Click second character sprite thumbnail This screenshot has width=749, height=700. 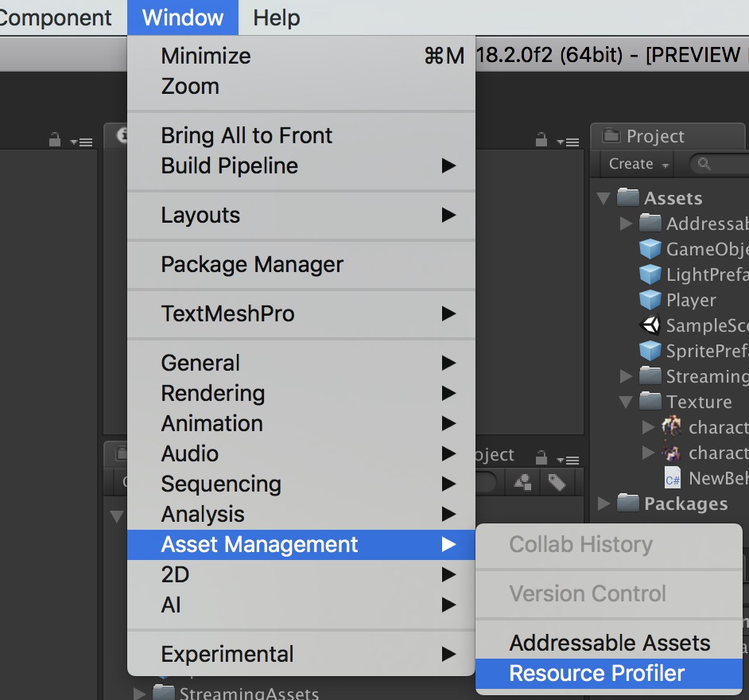(672, 452)
